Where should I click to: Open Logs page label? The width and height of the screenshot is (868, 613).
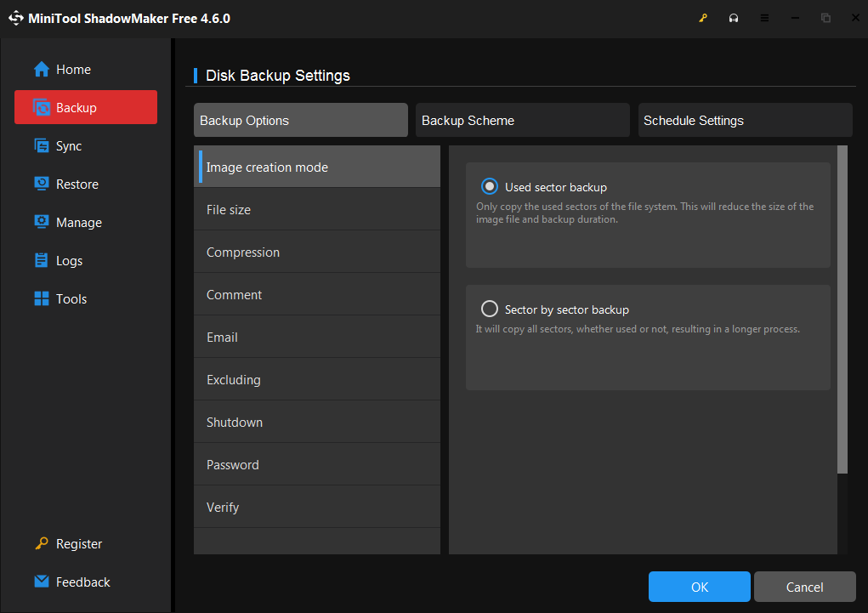[69, 261]
